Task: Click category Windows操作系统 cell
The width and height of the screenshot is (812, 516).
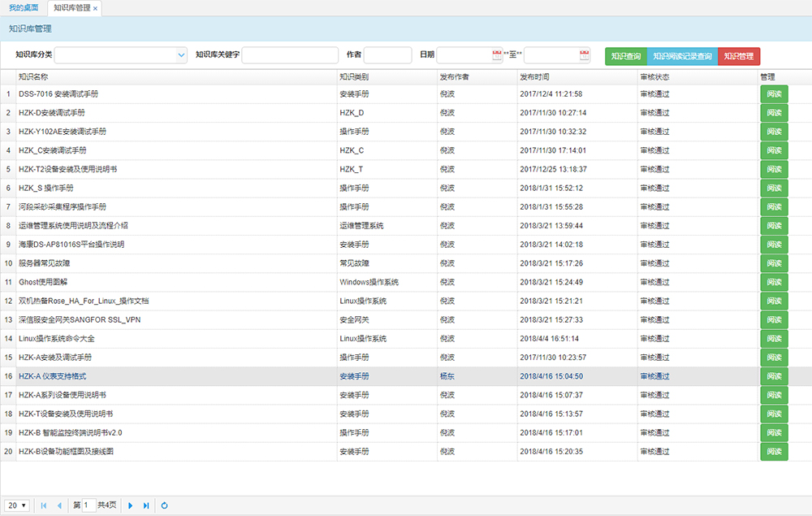Action: [369, 282]
